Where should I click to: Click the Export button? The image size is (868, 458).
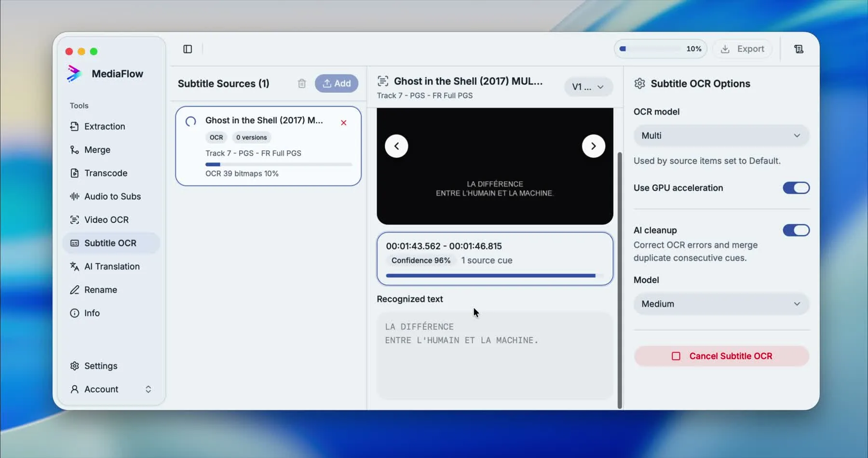[743, 49]
